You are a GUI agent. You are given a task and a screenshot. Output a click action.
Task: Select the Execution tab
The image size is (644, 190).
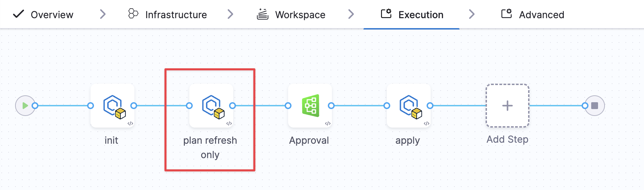click(x=420, y=15)
